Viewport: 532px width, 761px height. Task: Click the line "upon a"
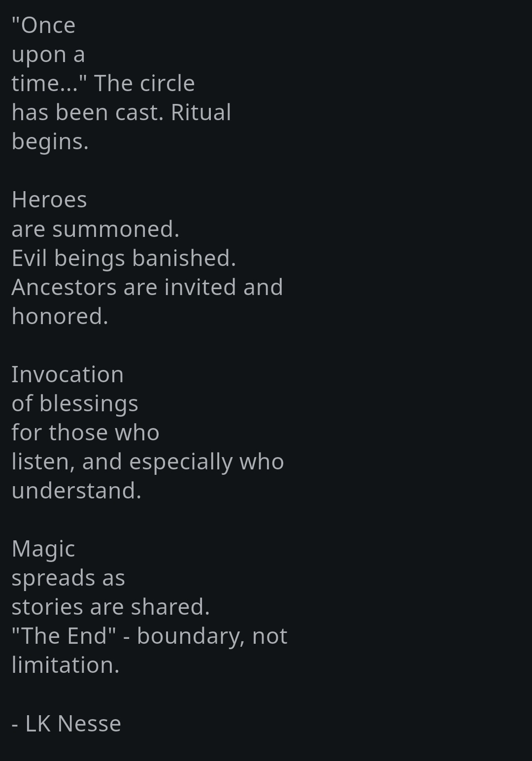tap(48, 55)
